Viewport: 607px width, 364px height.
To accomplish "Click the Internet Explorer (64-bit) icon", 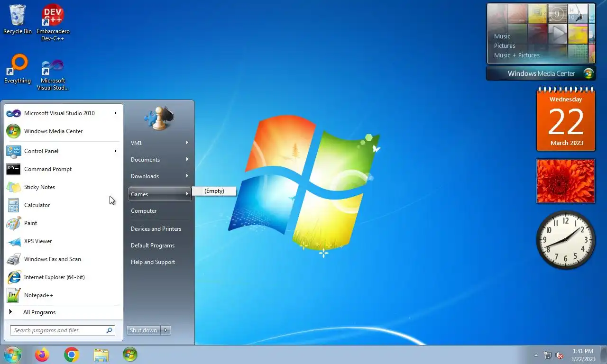I will click(13, 277).
